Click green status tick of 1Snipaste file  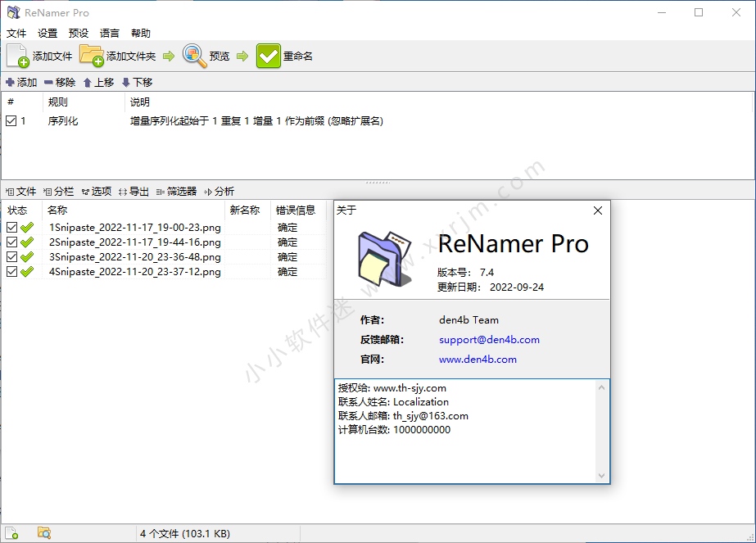(28, 227)
